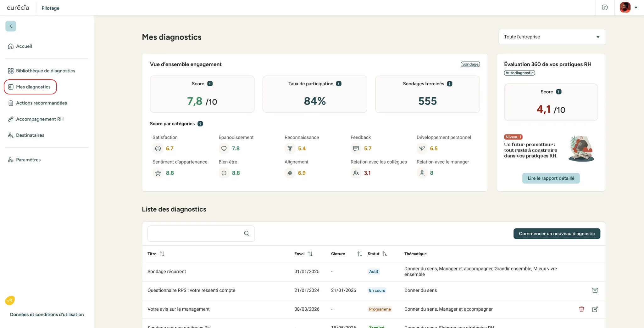This screenshot has height=328, width=644.
Task: Start new diagnostic with Commencer button
Action: coord(556,234)
